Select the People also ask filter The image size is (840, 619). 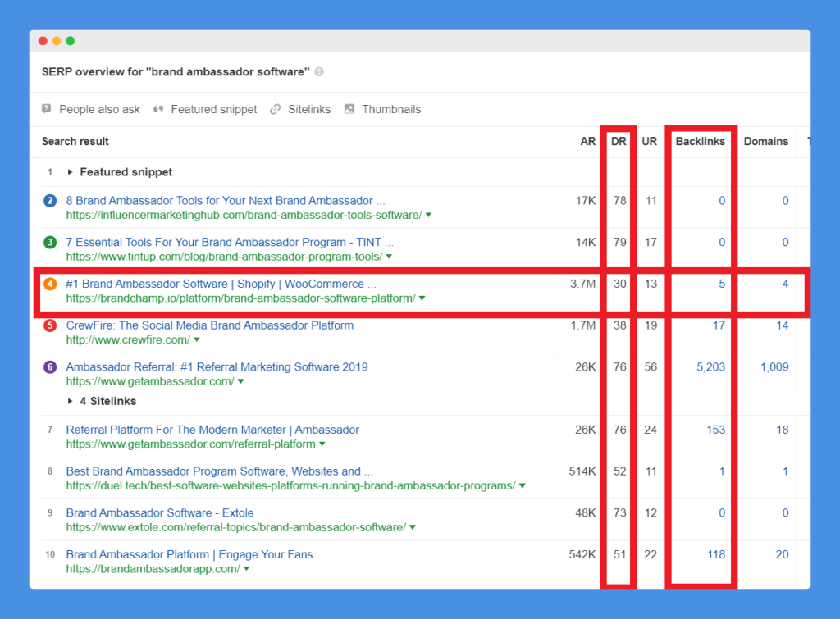pos(99,109)
